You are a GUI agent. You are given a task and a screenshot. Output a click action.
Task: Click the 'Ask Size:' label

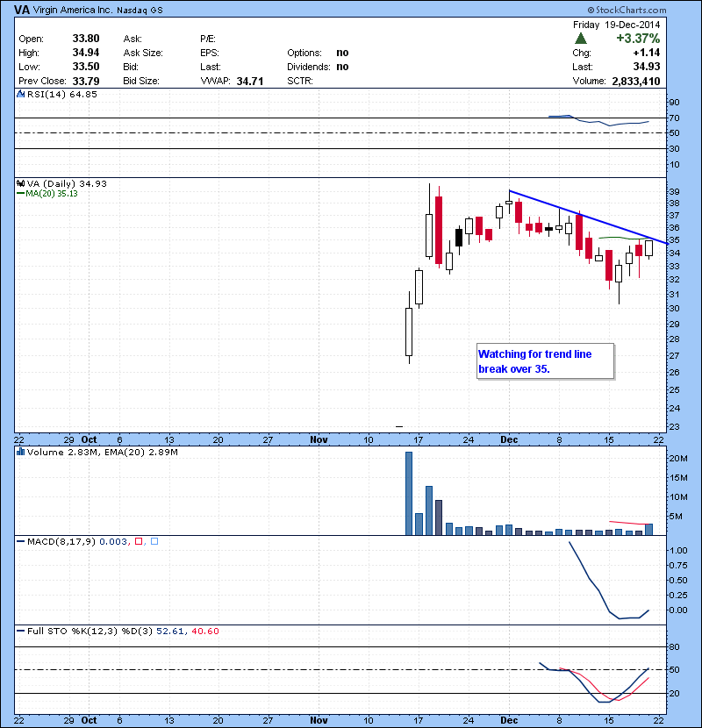pos(143,53)
